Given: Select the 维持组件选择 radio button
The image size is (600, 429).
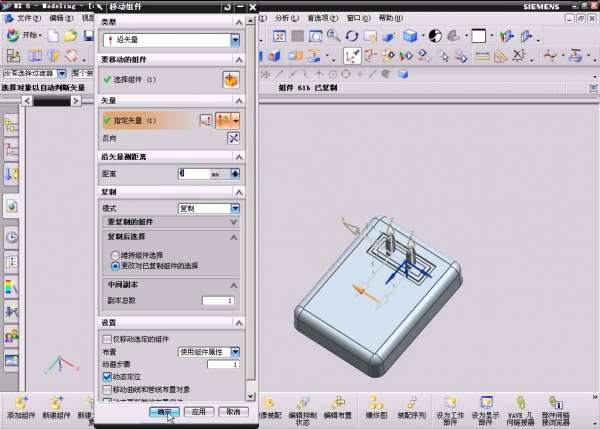Looking at the screenshot, I should [114, 256].
